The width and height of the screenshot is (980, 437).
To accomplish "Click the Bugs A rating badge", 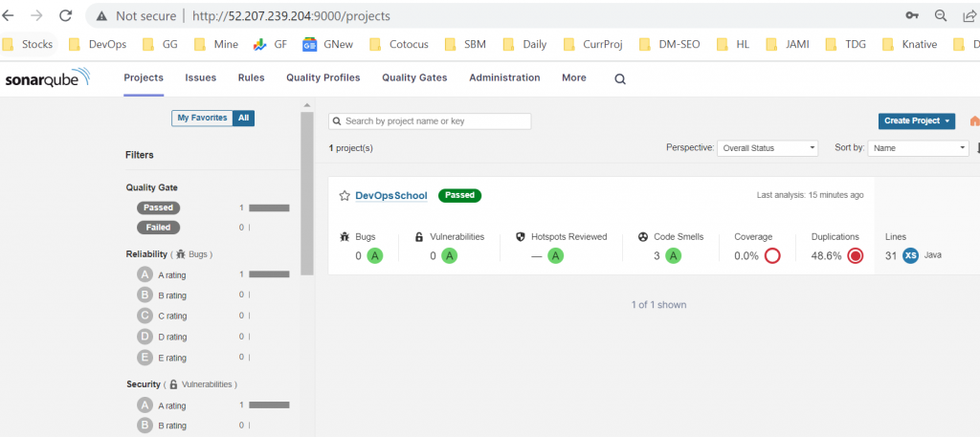I will coord(375,255).
